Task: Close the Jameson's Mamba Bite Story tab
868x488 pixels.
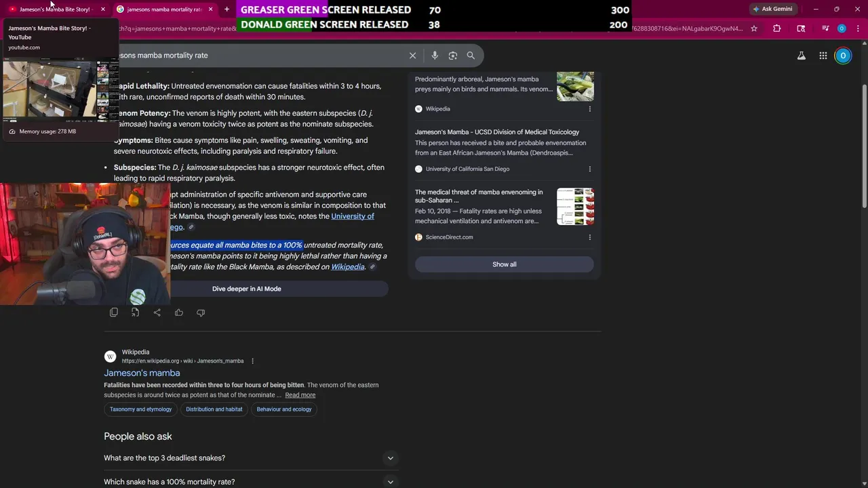Action: tap(102, 9)
